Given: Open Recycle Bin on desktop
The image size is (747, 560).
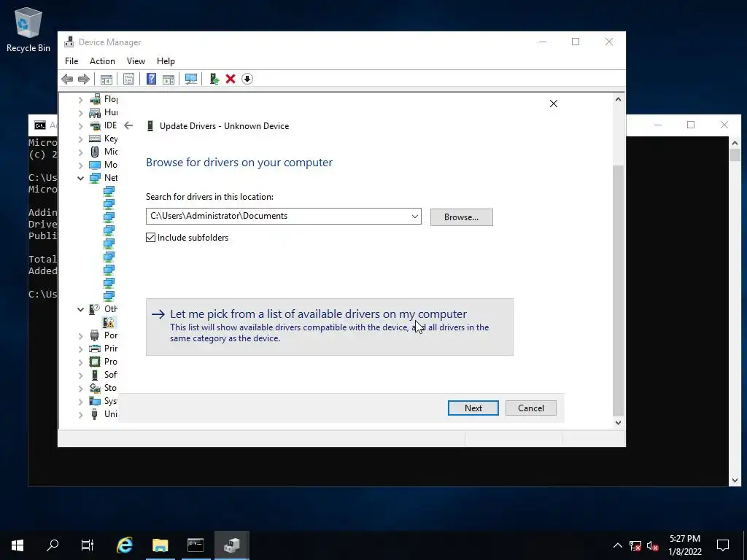Looking at the screenshot, I should coord(28,29).
